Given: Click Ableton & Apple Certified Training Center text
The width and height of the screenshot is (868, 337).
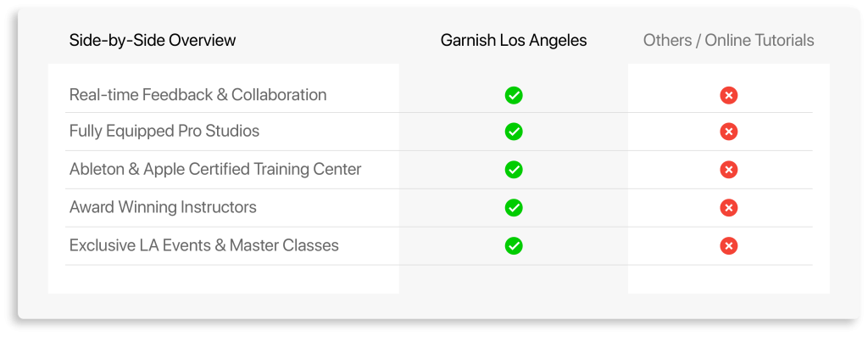Looking at the screenshot, I should [215, 169].
